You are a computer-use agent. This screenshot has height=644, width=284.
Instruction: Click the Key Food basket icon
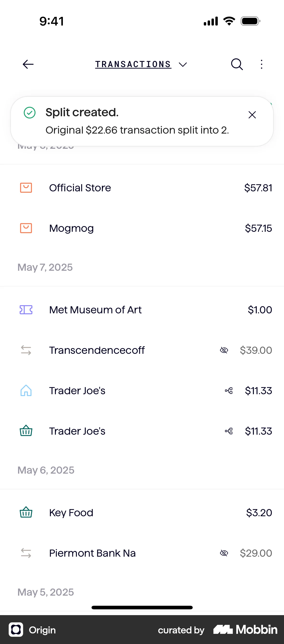pyautogui.click(x=26, y=513)
